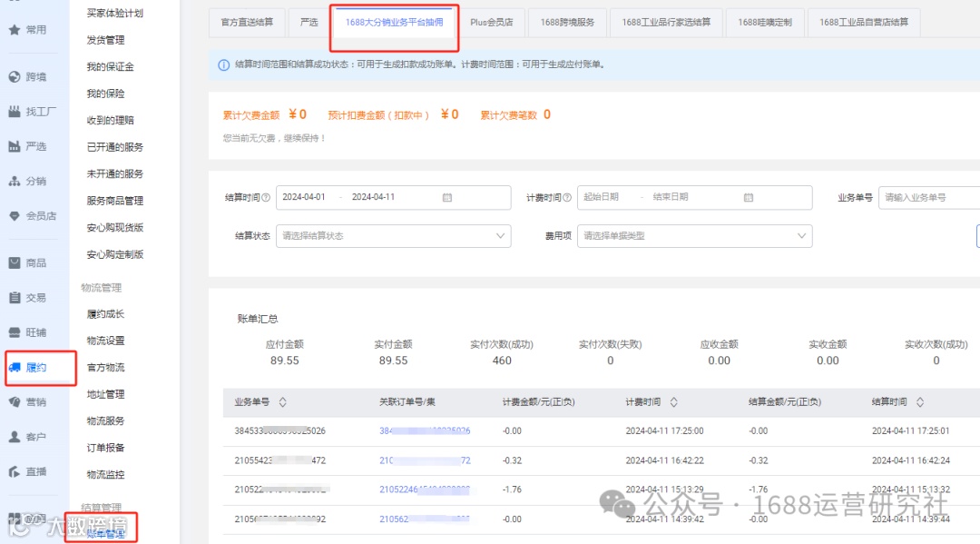Click the 计费时间 起始日期 field

pyautogui.click(x=602, y=197)
